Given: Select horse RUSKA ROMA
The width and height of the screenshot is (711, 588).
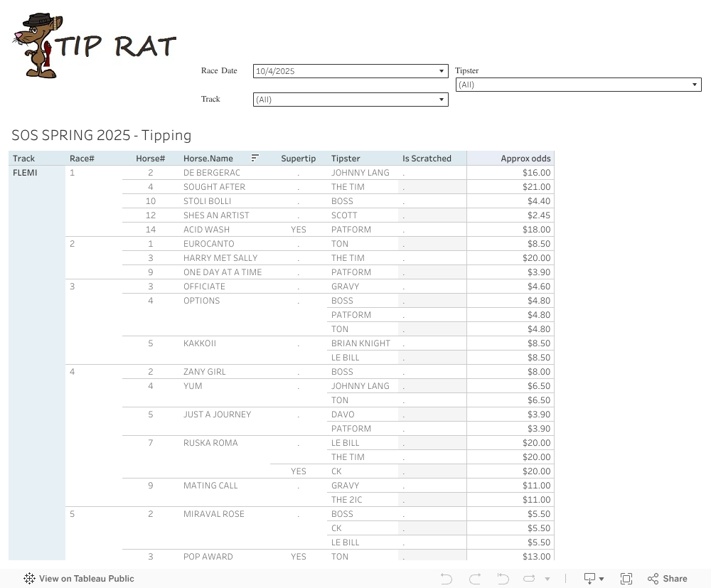Looking at the screenshot, I should [210, 443].
